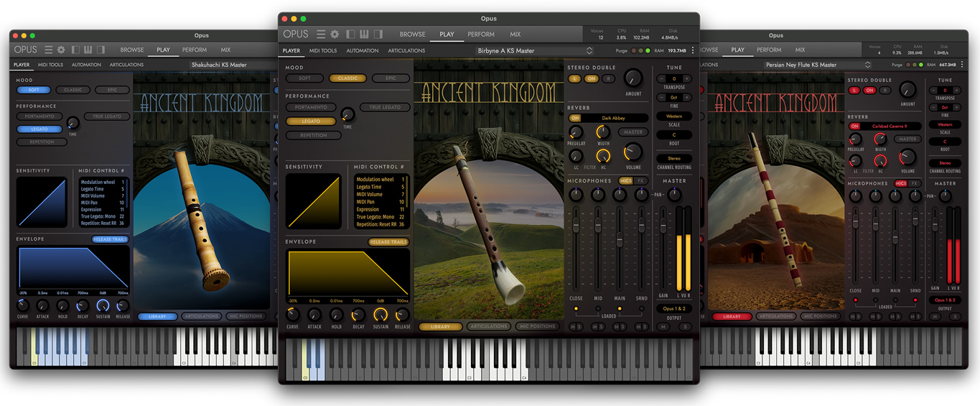Click the green Purge dot in the Birbyne window
980x406 pixels.
coord(648,51)
